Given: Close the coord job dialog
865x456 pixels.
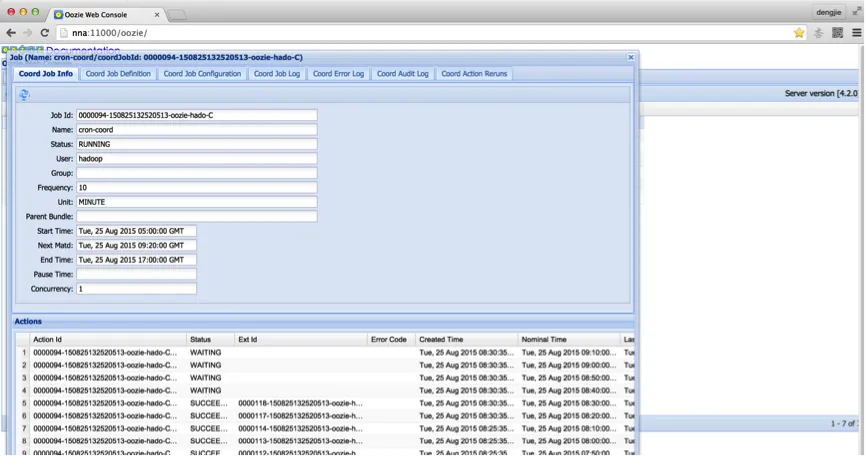Looking at the screenshot, I should coord(631,57).
